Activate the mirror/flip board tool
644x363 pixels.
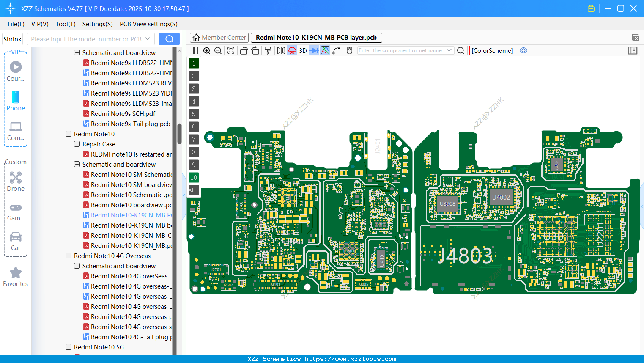281,50
